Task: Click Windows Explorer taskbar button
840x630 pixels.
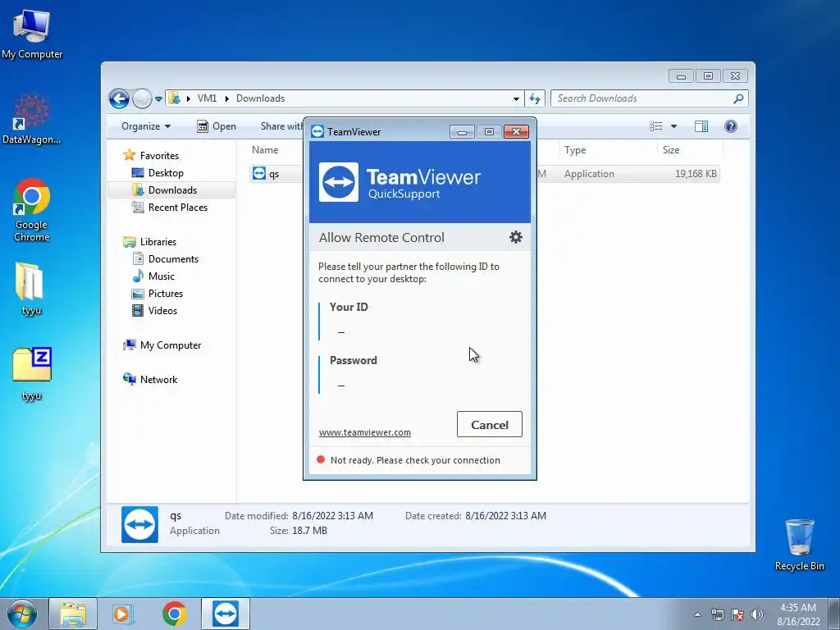Action: coord(73,614)
